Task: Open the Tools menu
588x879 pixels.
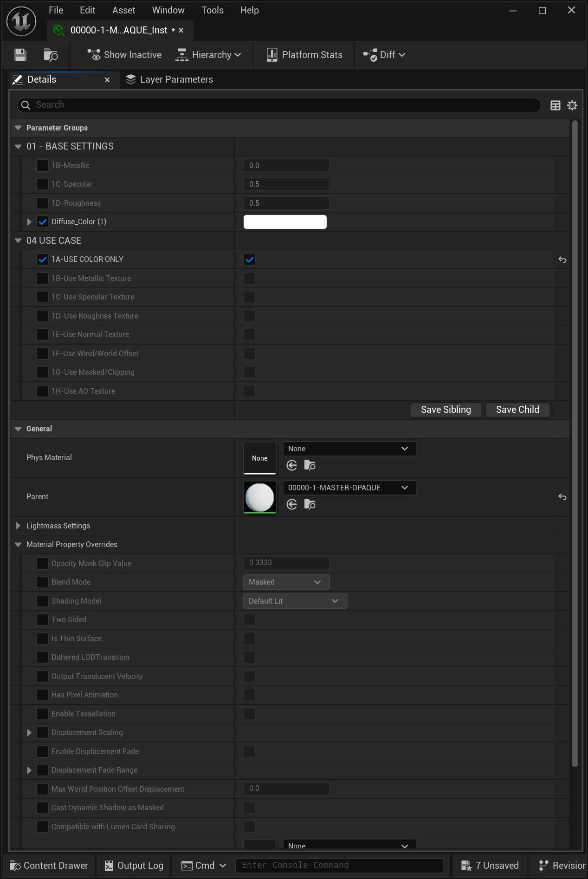Action: [x=212, y=10]
